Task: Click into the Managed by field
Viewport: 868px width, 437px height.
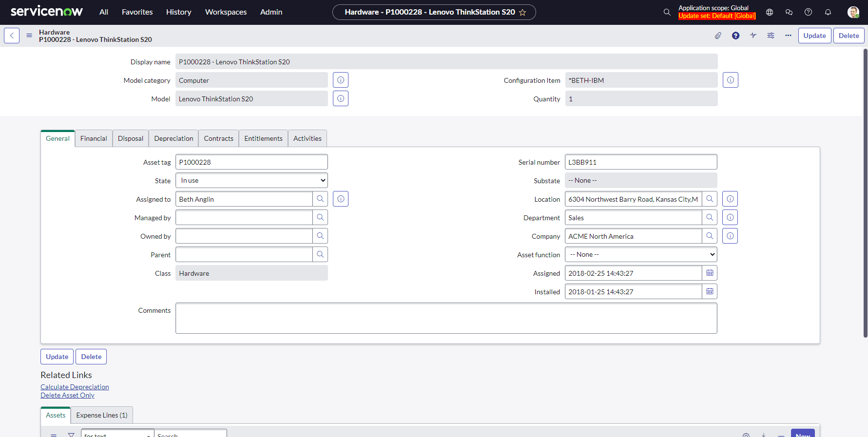Action: point(244,217)
